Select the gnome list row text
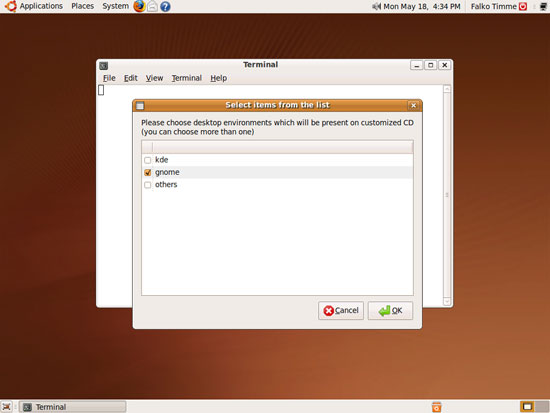Image resolution: width=550 pixels, height=413 pixels. pyautogui.click(x=167, y=172)
